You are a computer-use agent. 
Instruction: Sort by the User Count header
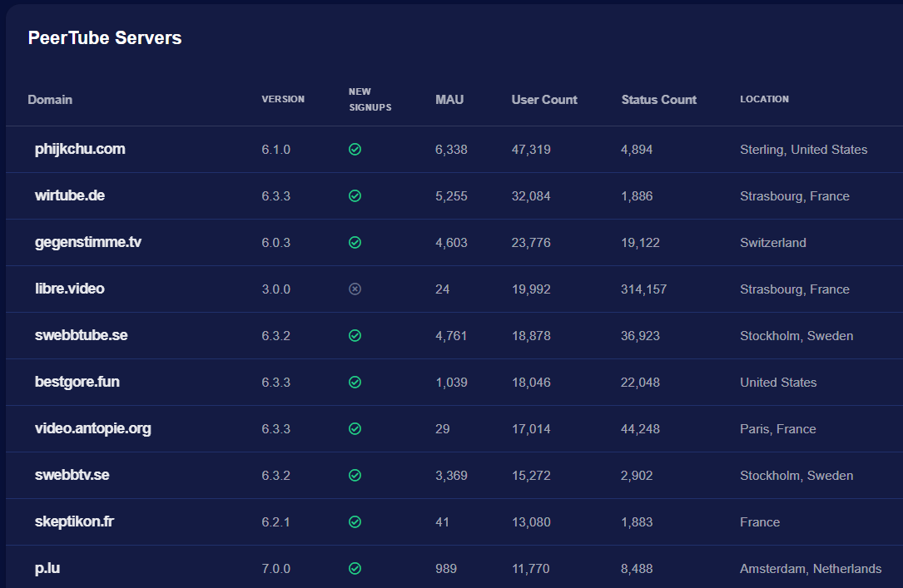pyautogui.click(x=544, y=100)
